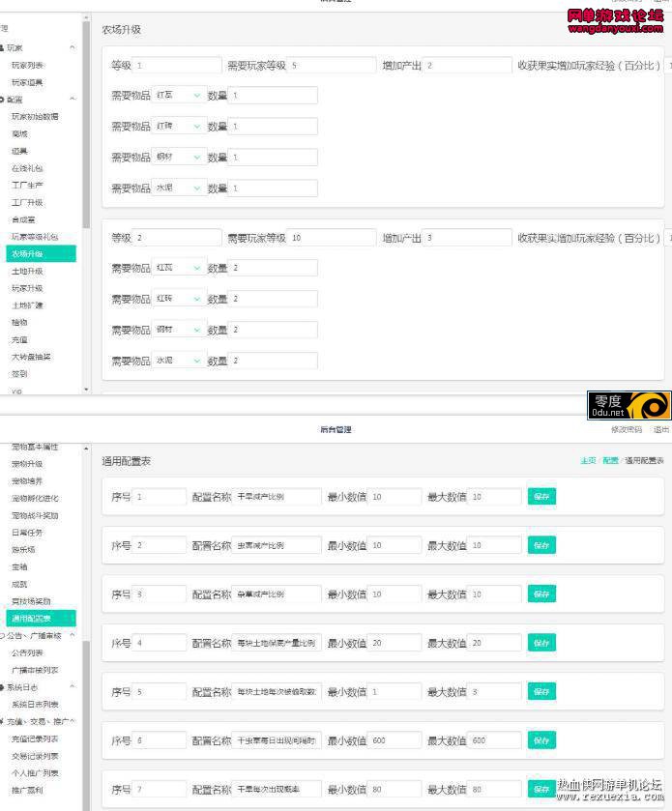Save config row with 序号 5
Screen dimensions: 672x811
point(541,691)
